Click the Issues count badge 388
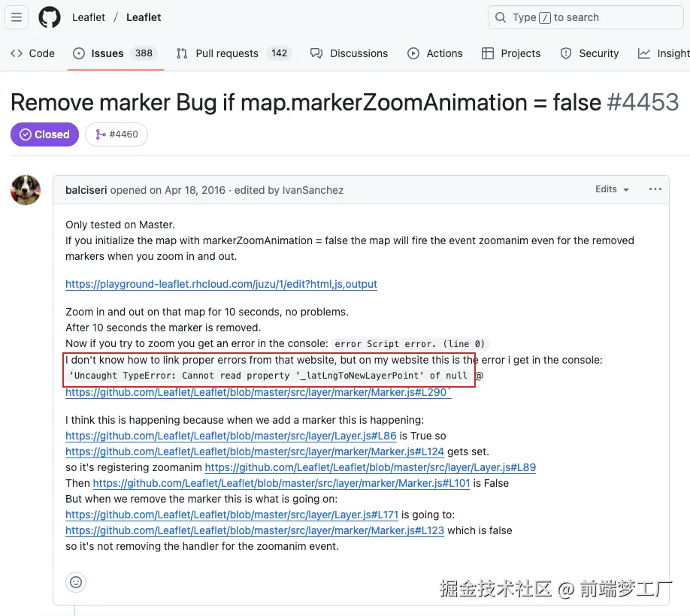Screen dimensions: 690x616 144,53
